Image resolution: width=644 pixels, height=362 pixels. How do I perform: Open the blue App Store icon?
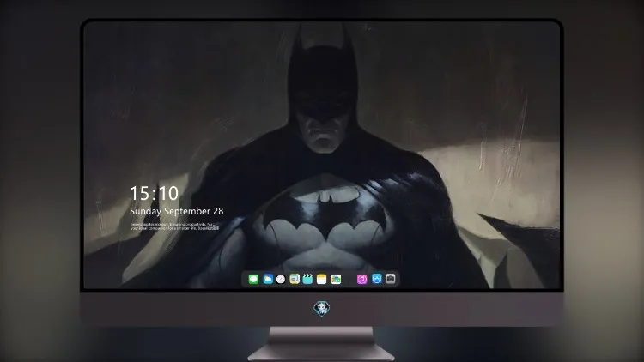(x=377, y=279)
